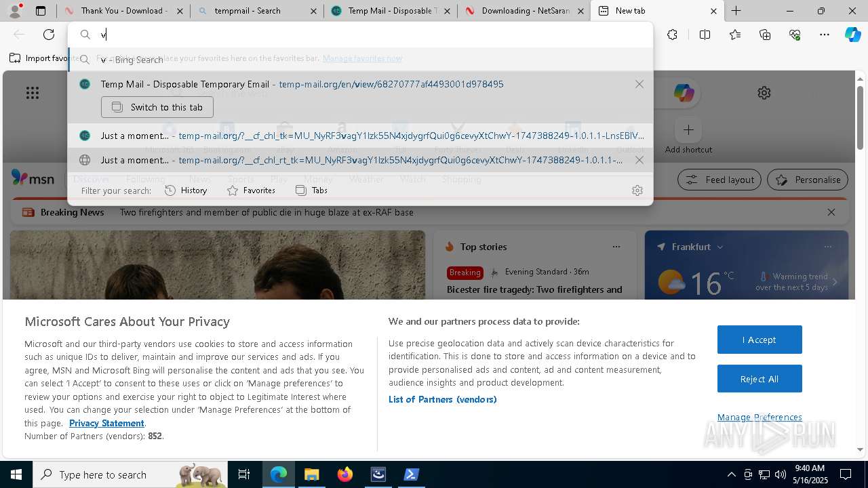Open weather card more options ellipsis
Viewport: 868px width, 488px height.
coord(828,247)
